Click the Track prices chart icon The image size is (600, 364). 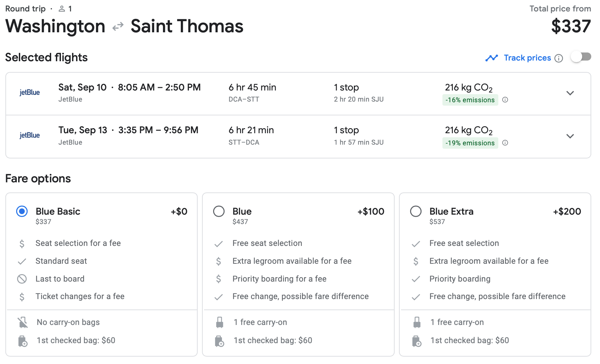coord(491,58)
